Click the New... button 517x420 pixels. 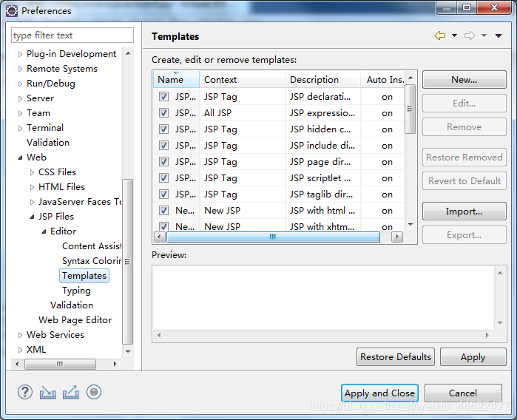pos(464,79)
